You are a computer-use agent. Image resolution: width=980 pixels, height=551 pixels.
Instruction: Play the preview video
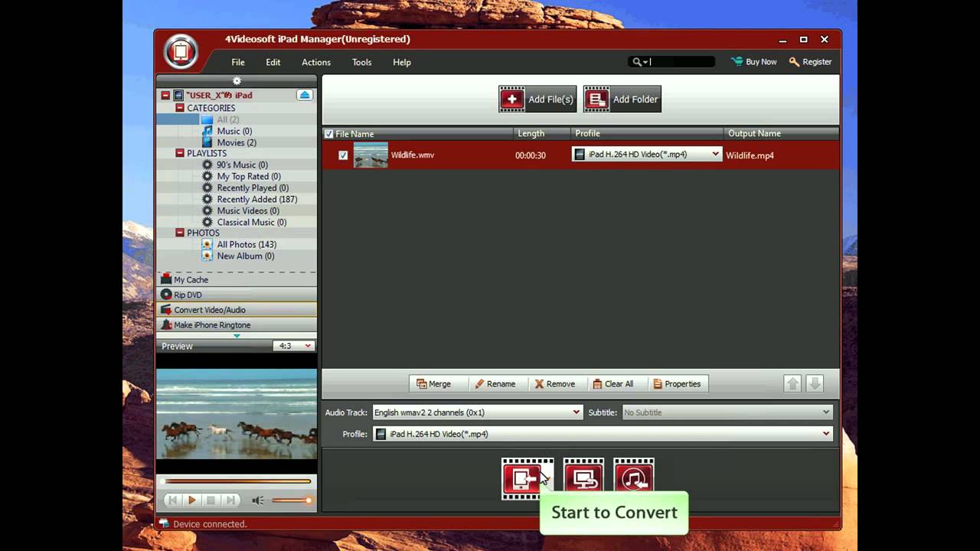point(191,500)
